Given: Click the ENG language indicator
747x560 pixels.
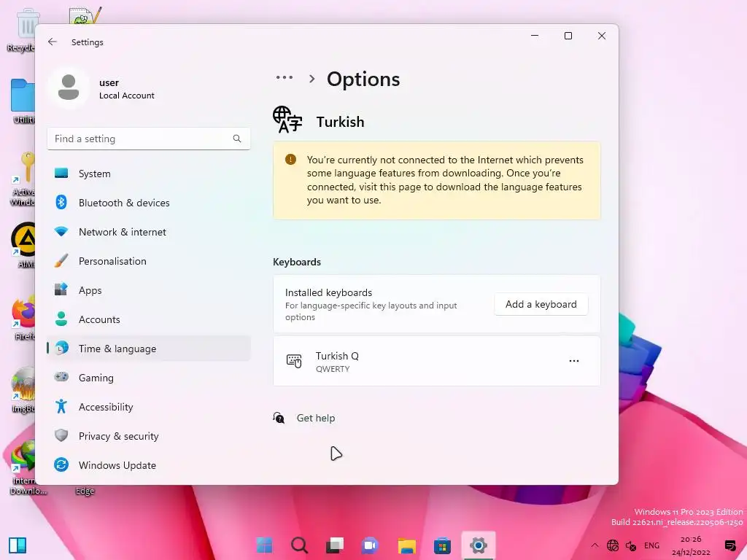Looking at the screenshot, I should pyautogui.click(x=651, y=545).
